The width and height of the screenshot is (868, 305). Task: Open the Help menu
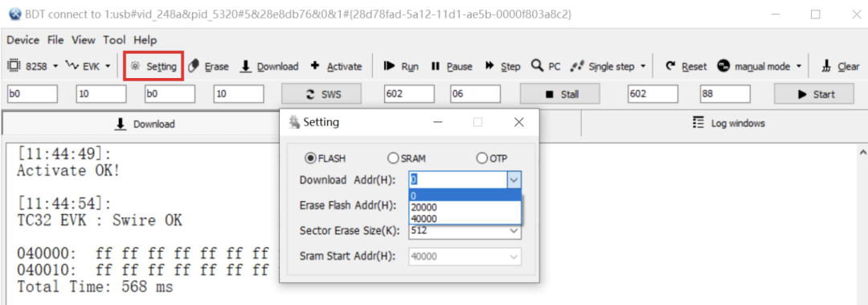click(145, 40)
